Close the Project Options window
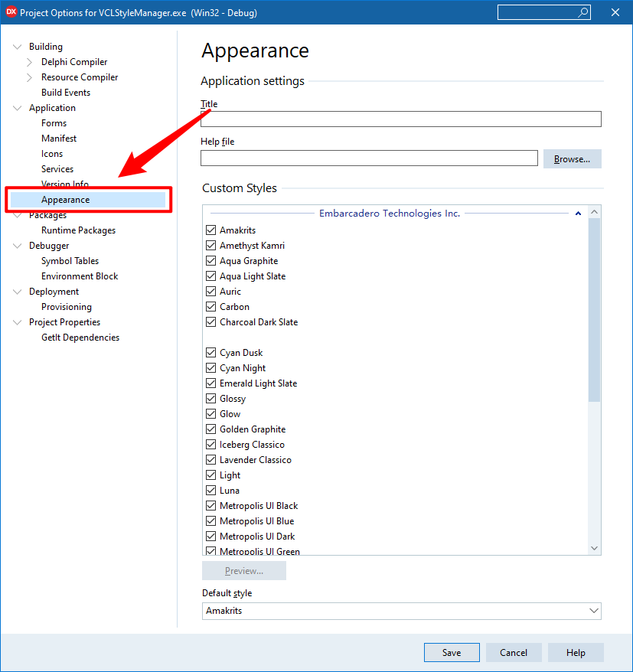Viewport: 633px width, 672px height. point(615,12)
